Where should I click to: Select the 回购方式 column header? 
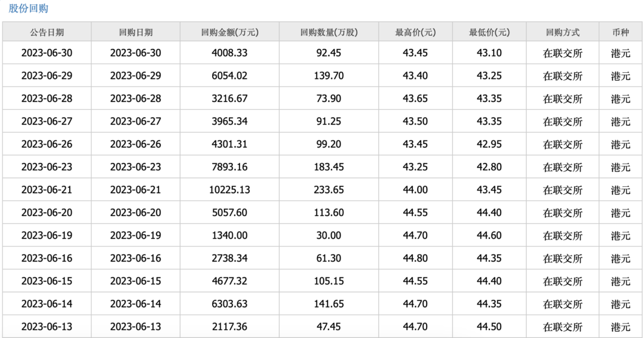563,32
